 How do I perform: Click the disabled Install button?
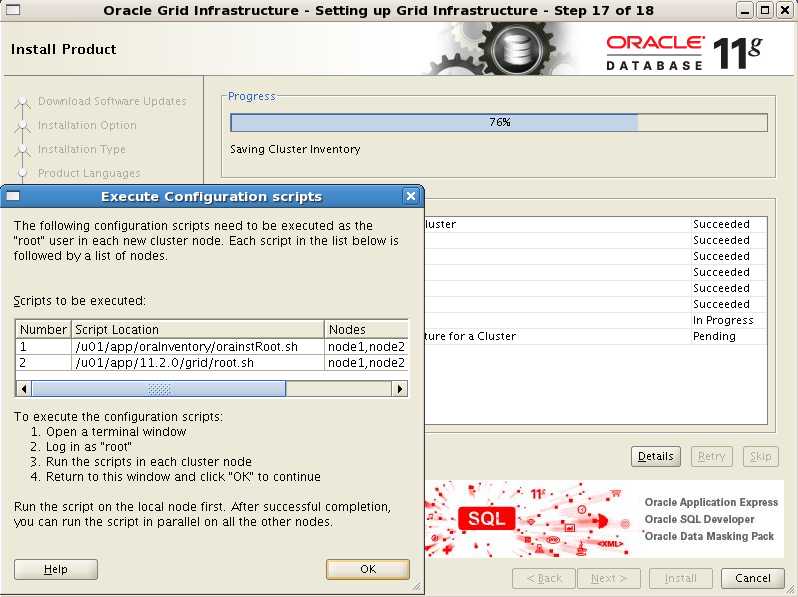tap(680, 578)
